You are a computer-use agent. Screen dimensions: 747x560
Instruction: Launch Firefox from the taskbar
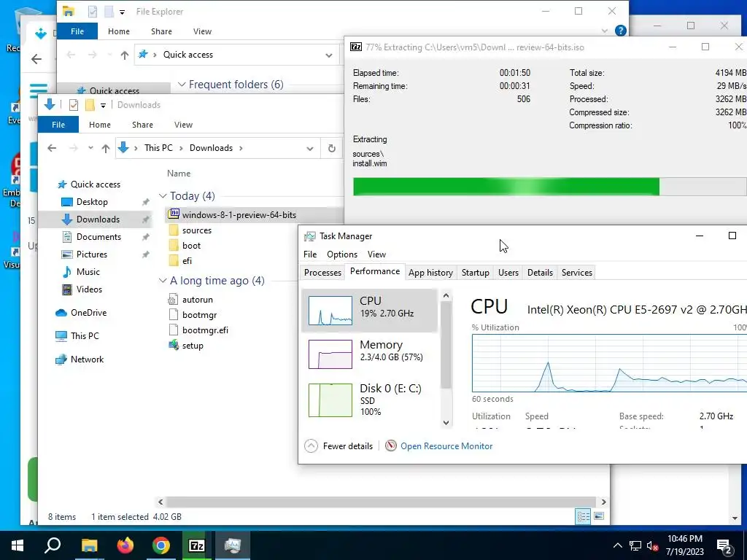point(125,545)
